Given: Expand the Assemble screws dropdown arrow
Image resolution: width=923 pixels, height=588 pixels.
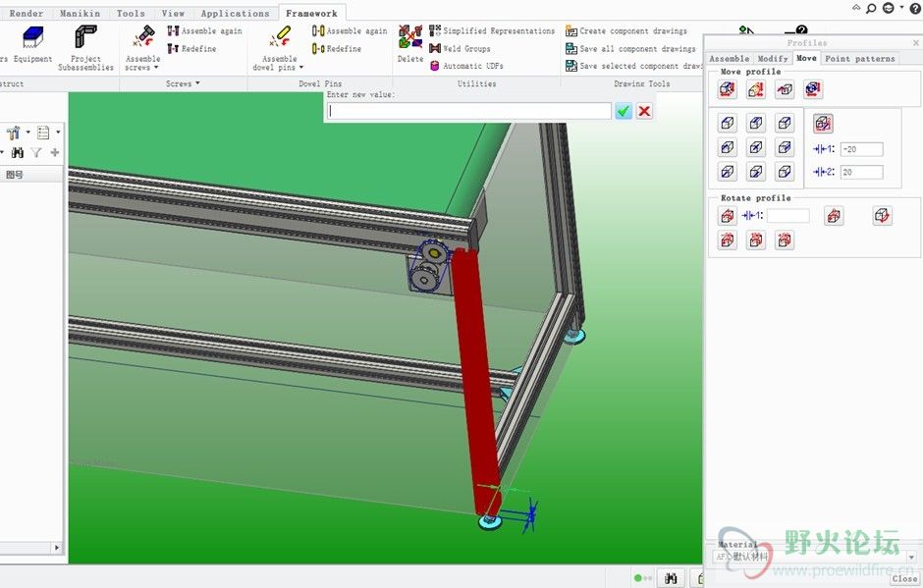Looking at the screenshot, I should 156,68.
